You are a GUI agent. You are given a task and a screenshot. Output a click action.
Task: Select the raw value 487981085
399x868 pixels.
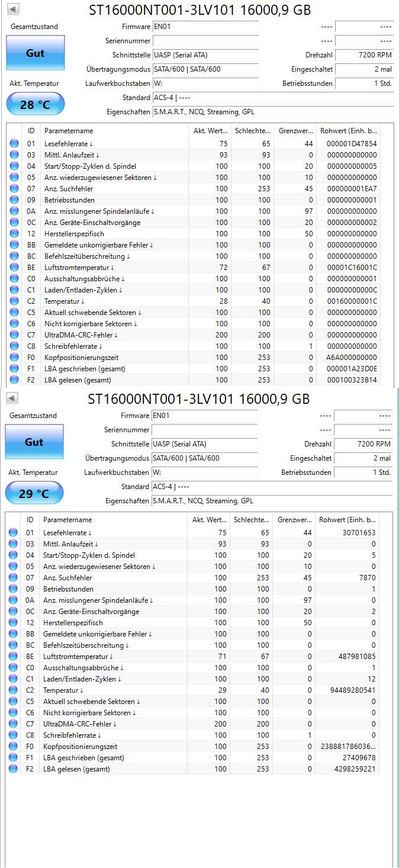coord(356,657)
